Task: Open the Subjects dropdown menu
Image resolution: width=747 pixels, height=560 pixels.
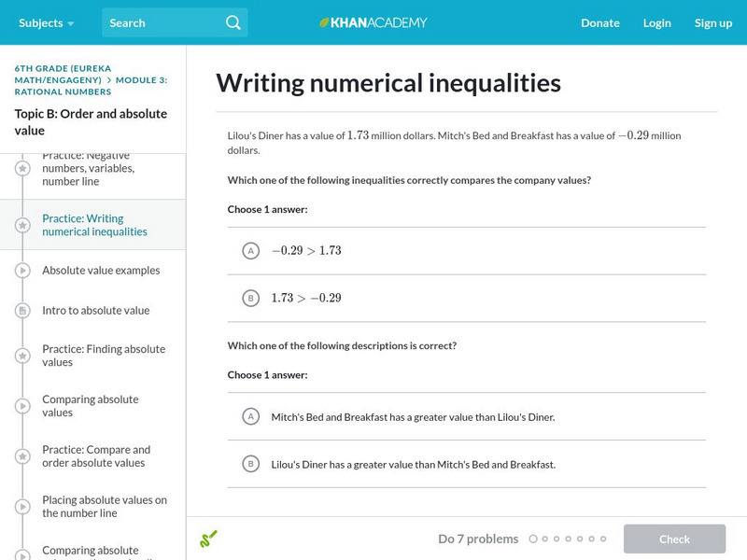Action: click(45, 22)
